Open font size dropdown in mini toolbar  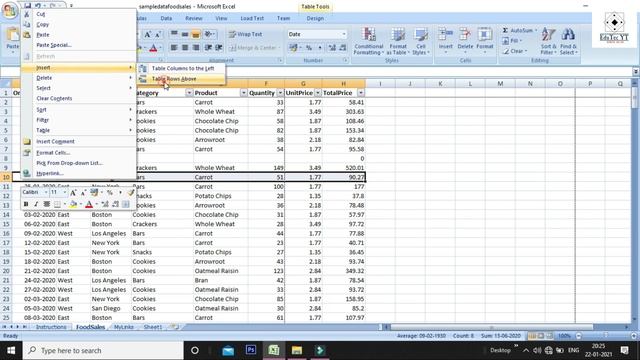(x=64, y=192)
